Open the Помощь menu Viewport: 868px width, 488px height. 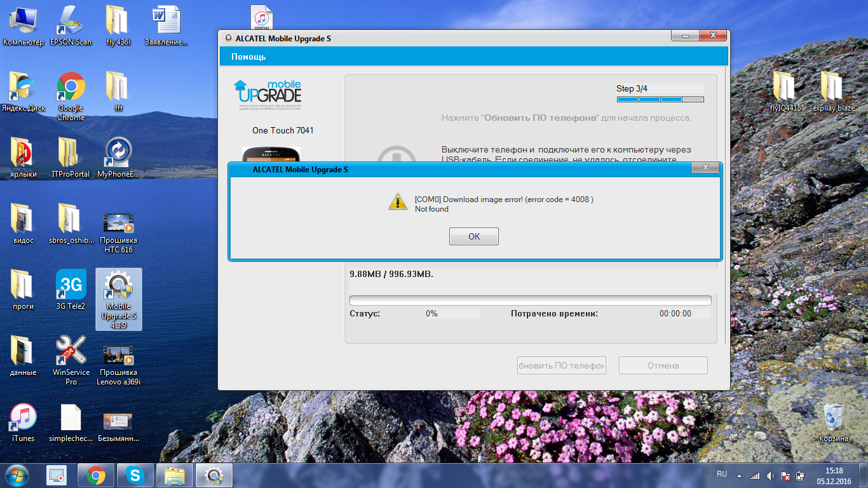click(248, 57)
